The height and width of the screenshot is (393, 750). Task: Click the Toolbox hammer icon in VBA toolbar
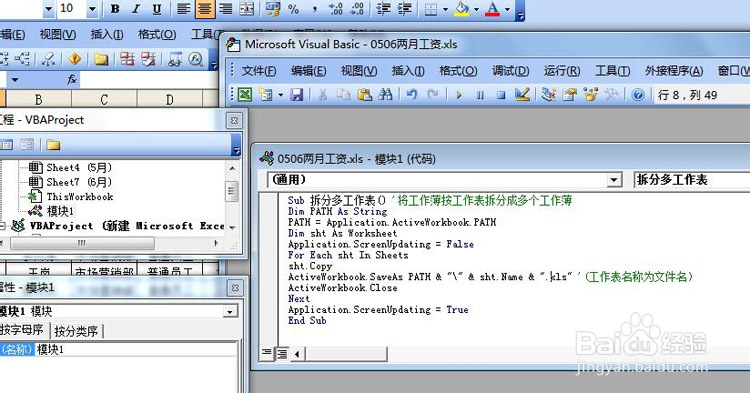(x=611, y=94)
